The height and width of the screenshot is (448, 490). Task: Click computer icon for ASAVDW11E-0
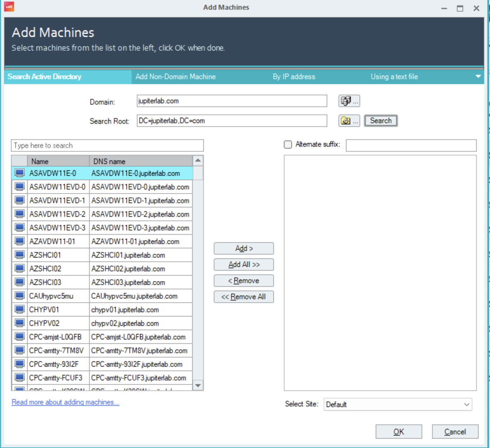pyautogui.click(x=20, y=173)
